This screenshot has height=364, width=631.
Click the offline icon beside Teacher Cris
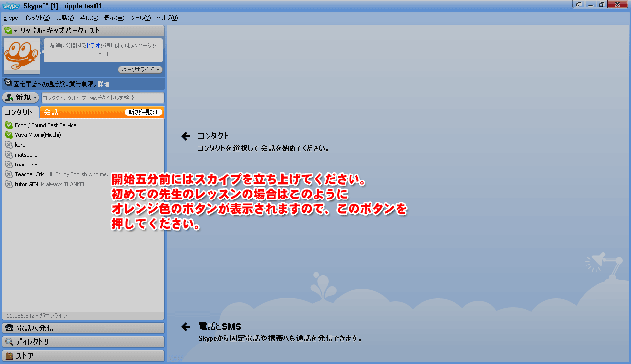coord(8,174)
